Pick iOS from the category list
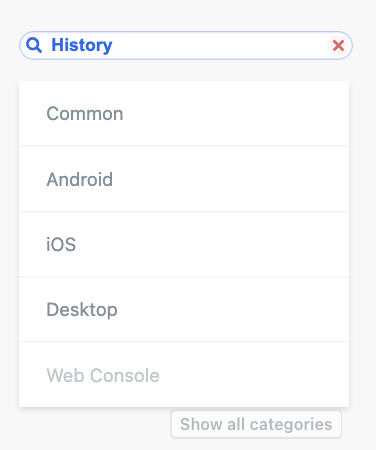 [184, 244]
